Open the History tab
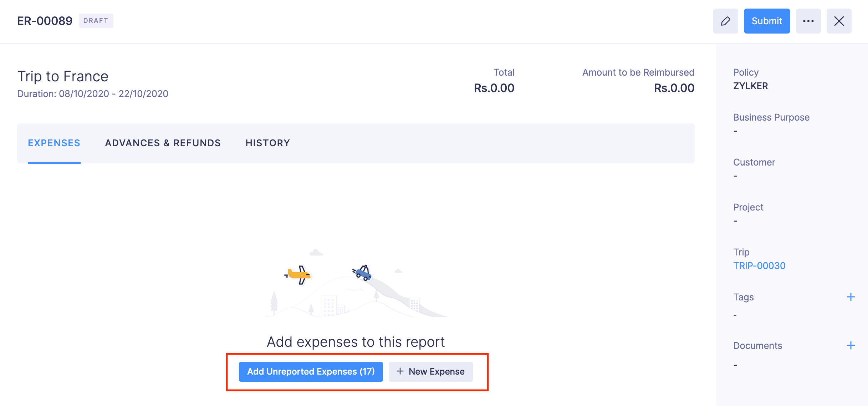Image resolution: width=868 pixels, height=406 pixels. [267, 143]
